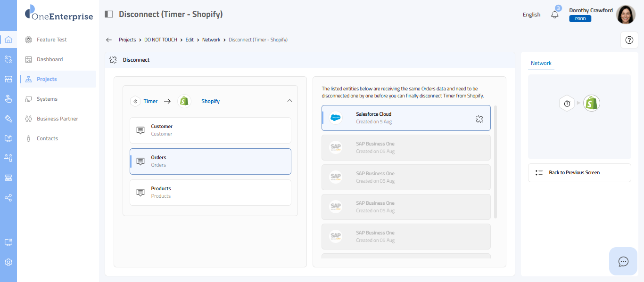Open Dashboard in the sidebar menu
The width and height of the screenshot is (644, 282).
tap(50, 59)
